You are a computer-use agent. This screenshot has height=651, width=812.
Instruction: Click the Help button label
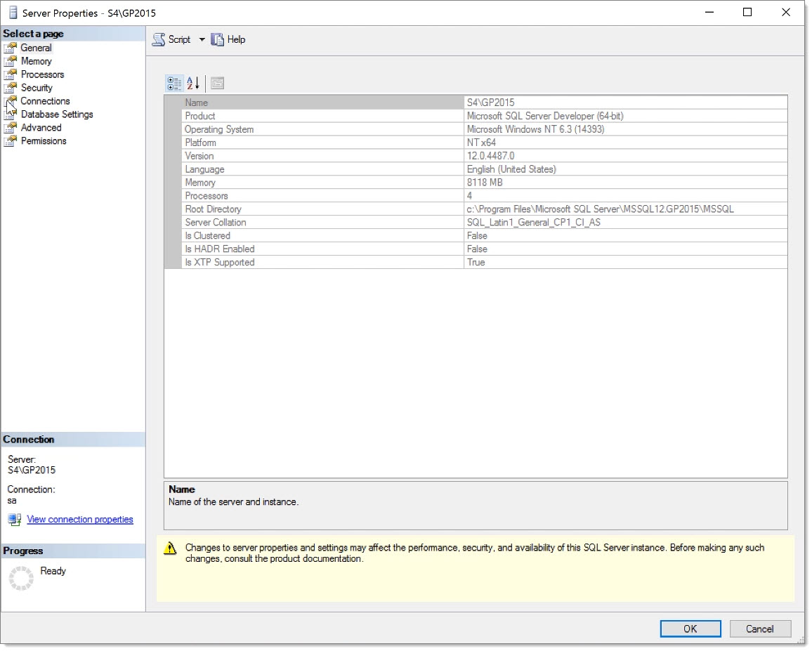(236, 39)
